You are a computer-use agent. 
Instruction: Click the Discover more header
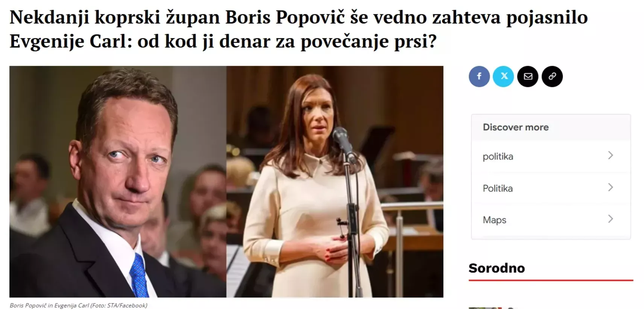pos(515,127)
